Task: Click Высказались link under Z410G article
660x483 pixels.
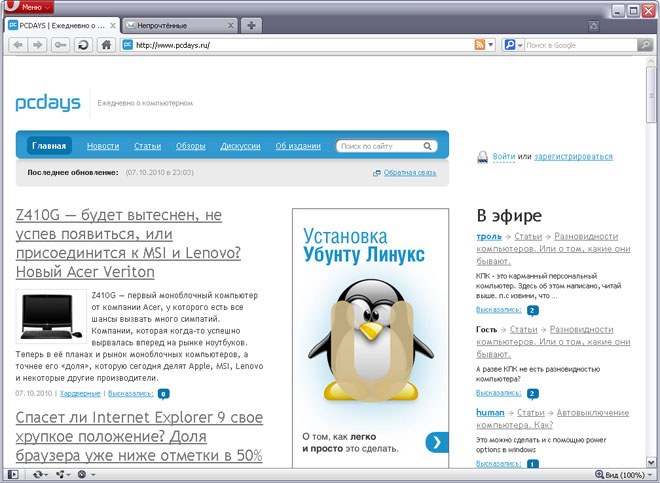Action: tap(131, 393)
